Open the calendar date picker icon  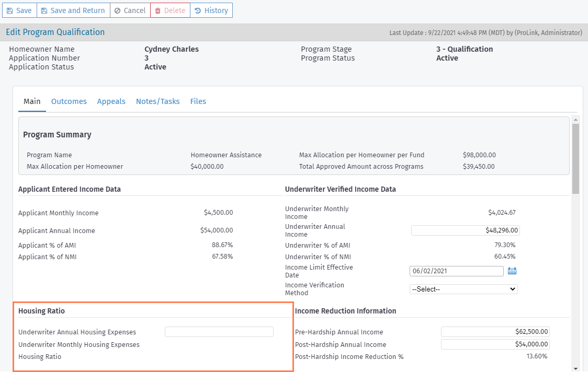point(512,271)
